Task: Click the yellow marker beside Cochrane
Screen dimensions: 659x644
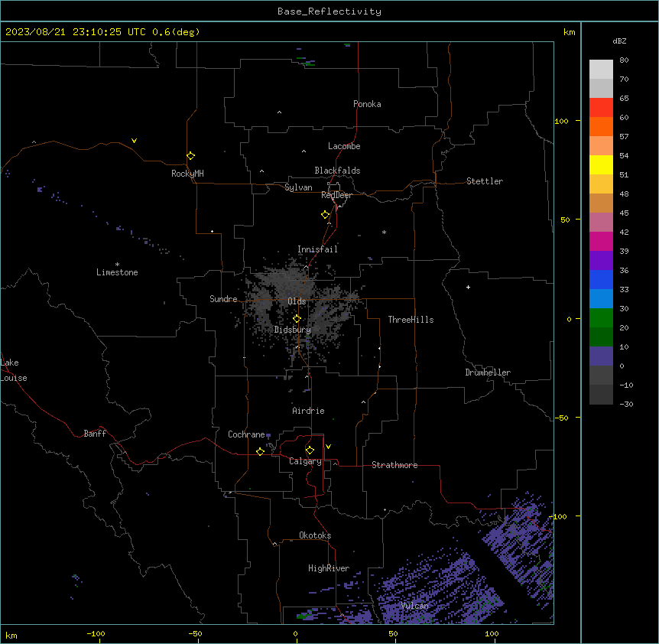Action: tap(260, 451)
